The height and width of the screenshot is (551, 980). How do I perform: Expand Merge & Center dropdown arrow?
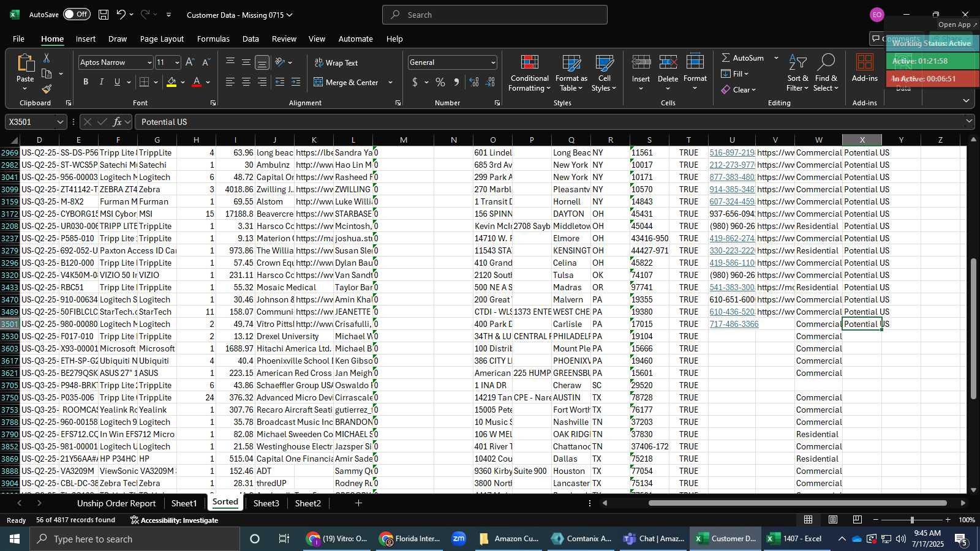tap(390, 83)
